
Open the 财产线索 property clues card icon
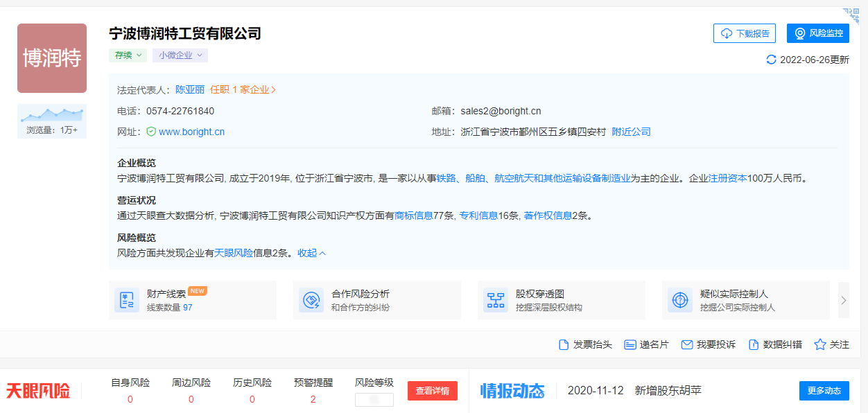[x=127, y=300]
